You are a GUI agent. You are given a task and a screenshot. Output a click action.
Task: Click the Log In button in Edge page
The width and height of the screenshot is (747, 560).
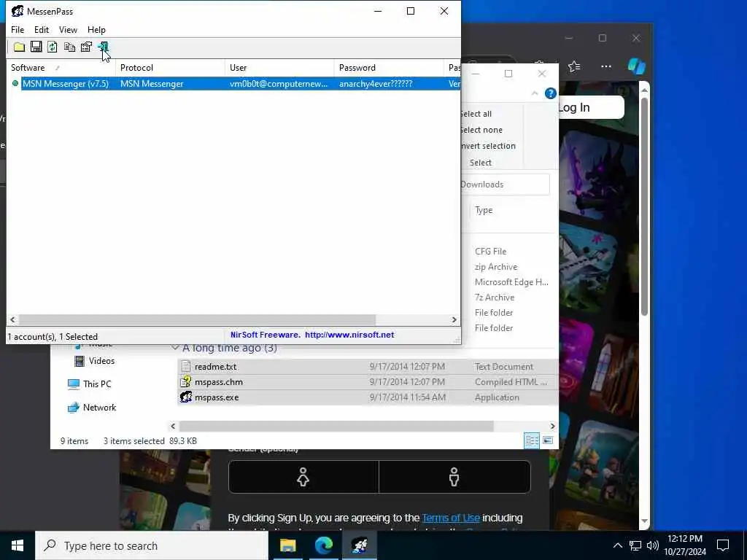(591, 108)
